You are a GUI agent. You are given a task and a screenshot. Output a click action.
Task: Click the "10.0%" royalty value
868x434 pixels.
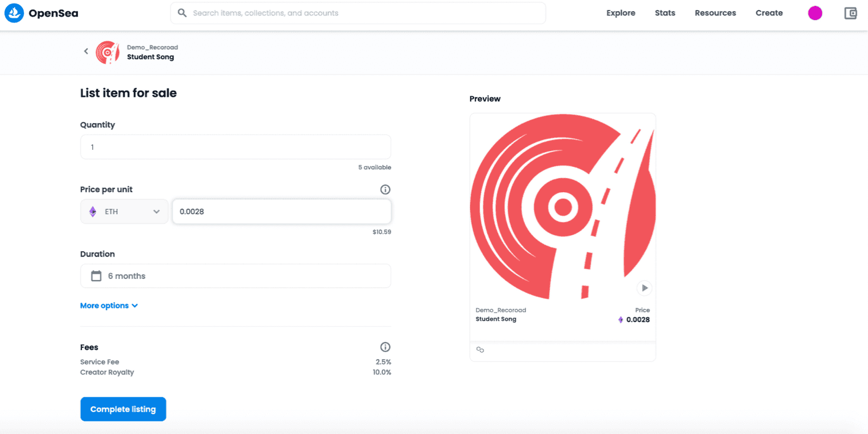382,372
